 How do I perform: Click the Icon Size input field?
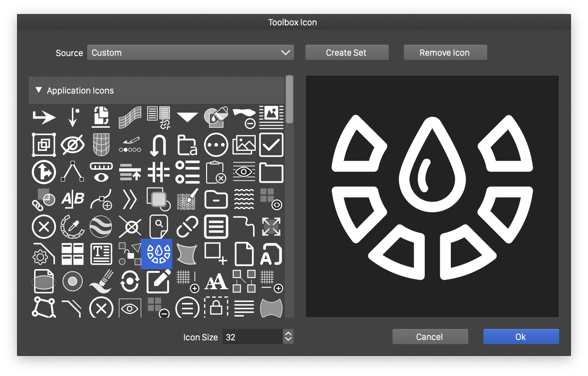coord(252,337)
